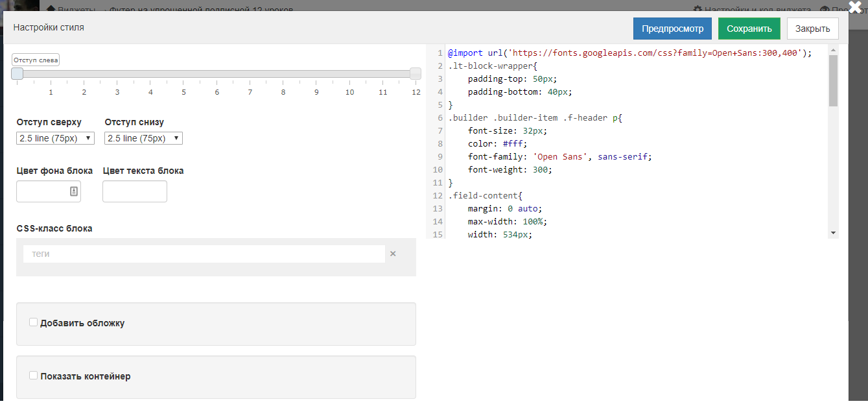Enable the Добавить обложку checkbox
Image resolution: width=868 pixels, height=408 pixels.
pyautogui.click(x=33, y=322)
